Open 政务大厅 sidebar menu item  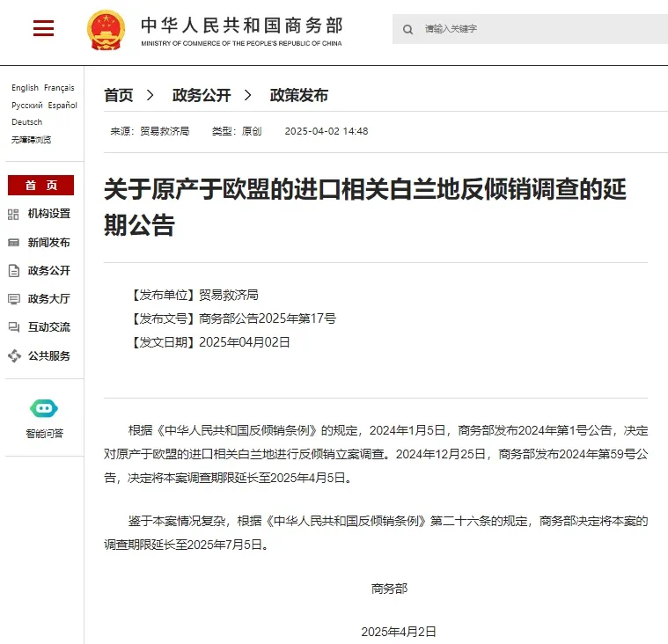(49, 298)
